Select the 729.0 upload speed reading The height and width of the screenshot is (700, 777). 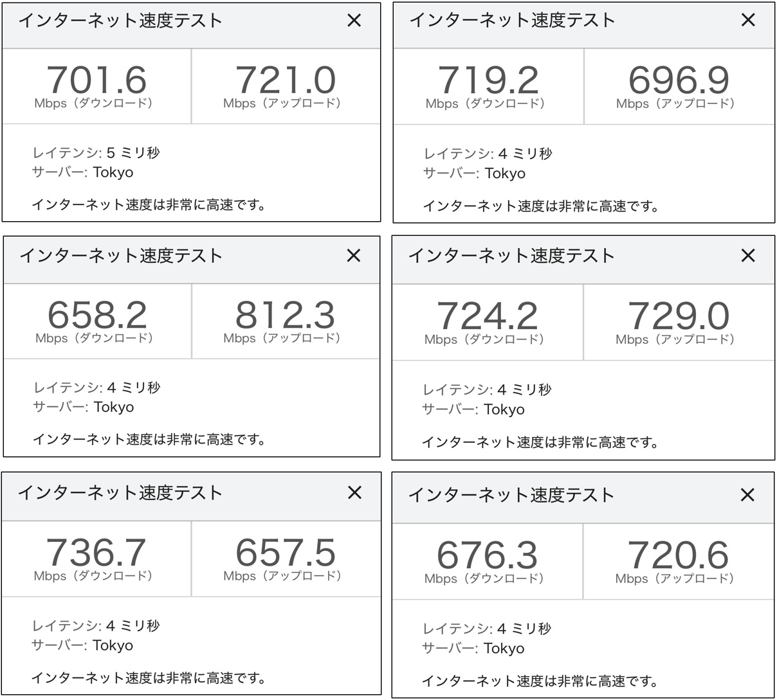pyautogui.click(x=679, y=316)
